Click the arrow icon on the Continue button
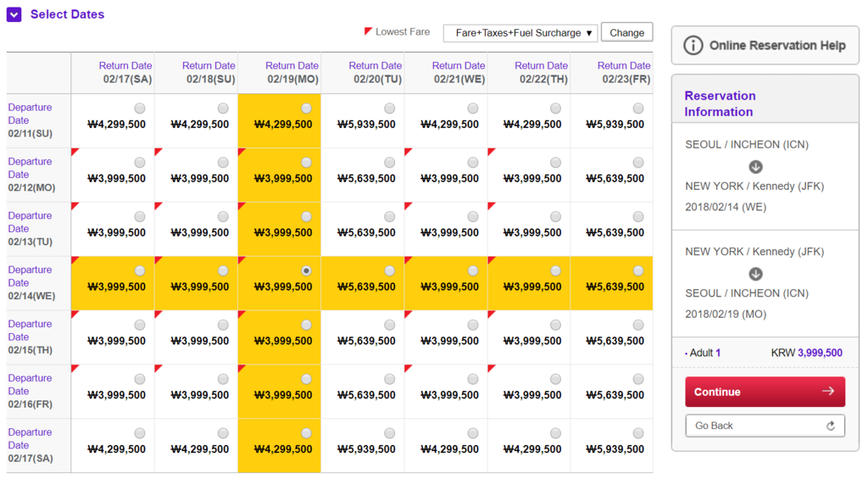Viewport: 868px width, 479px height. pos(828,392)
